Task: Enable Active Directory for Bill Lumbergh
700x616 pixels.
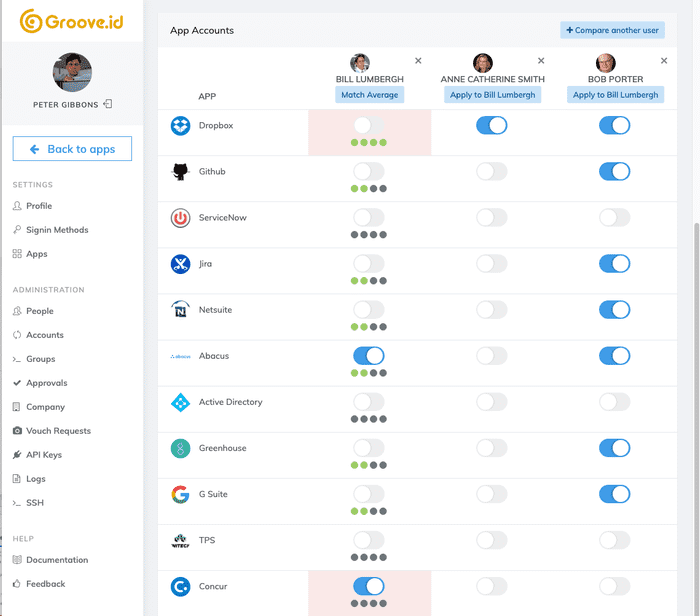Action: 369,402
